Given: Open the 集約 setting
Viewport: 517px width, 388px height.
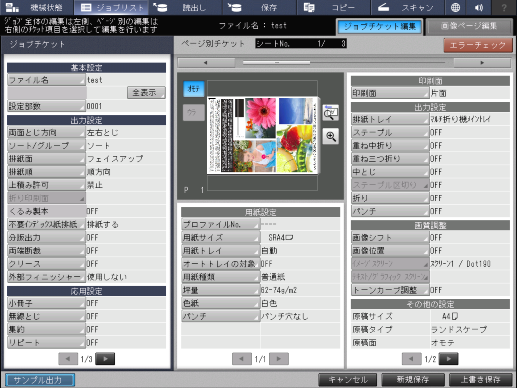Looking at the screenshot, I should (46, 330).
